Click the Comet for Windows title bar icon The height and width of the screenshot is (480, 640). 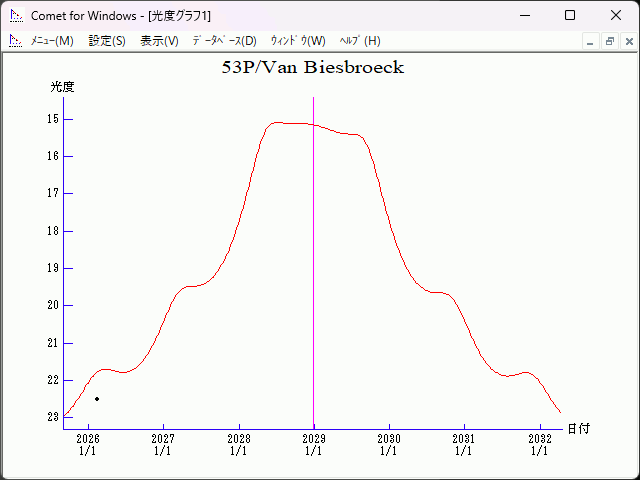[x=16, y=15]
